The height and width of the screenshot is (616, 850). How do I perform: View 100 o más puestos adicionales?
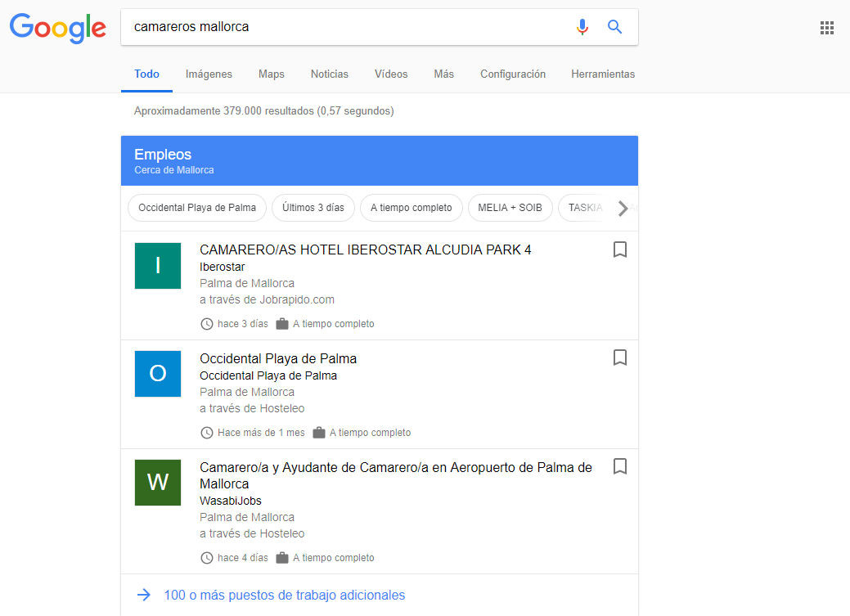pyautogui.click(x=284, y=595)
